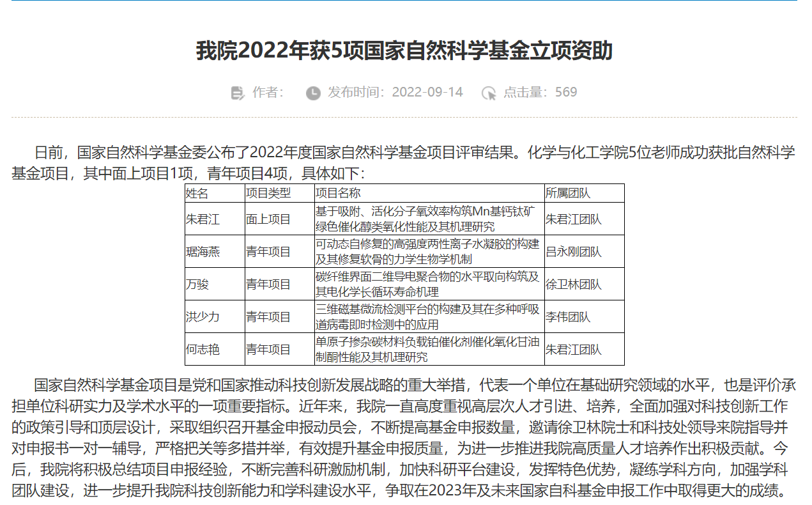Select the 姓名 column header

pos(197,193)
